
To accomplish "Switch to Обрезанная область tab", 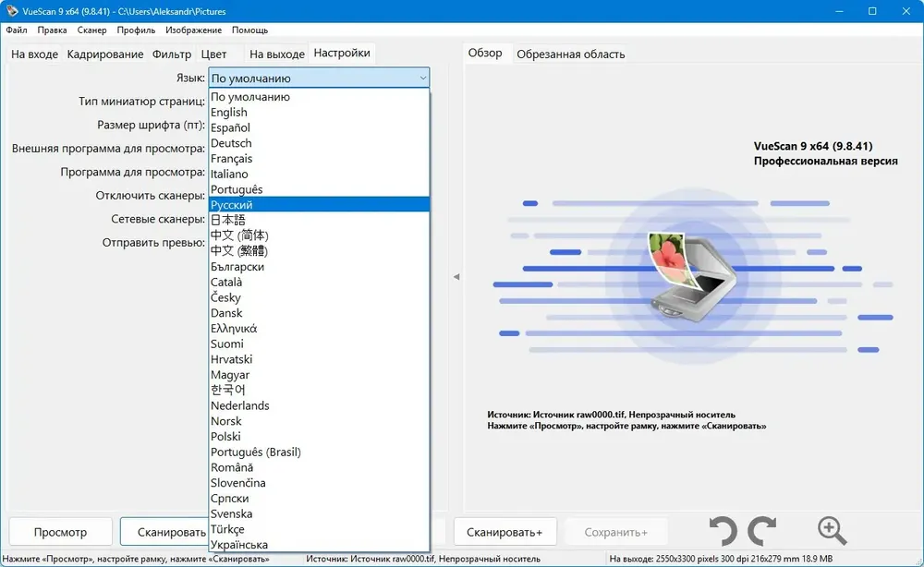I will tap(570, 54).
